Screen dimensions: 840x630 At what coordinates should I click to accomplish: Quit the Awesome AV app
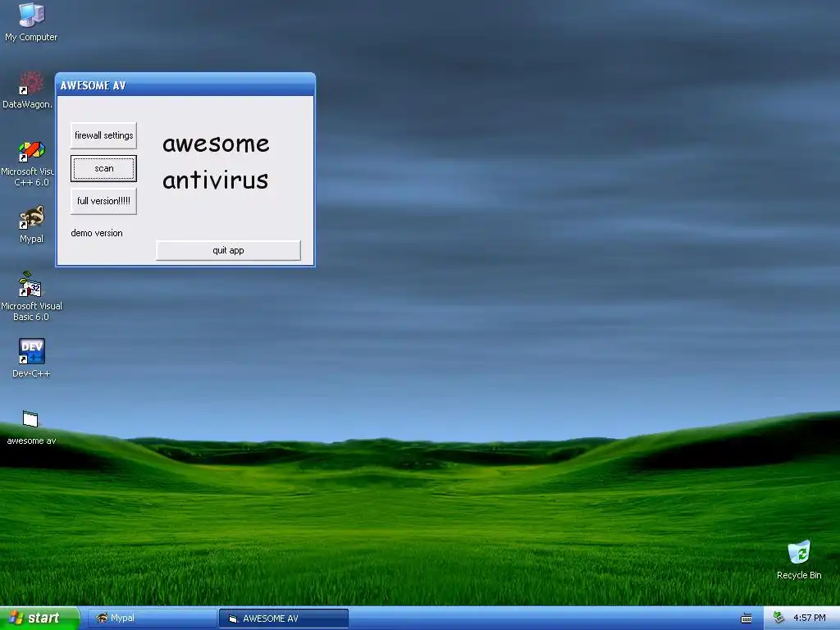[x=228, y=250]
